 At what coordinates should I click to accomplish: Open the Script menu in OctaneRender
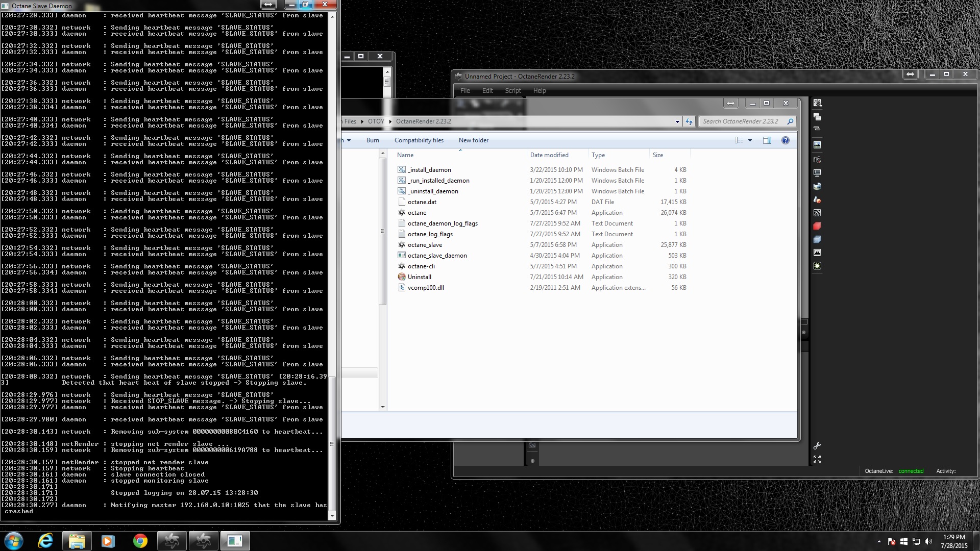click(512, 91)
